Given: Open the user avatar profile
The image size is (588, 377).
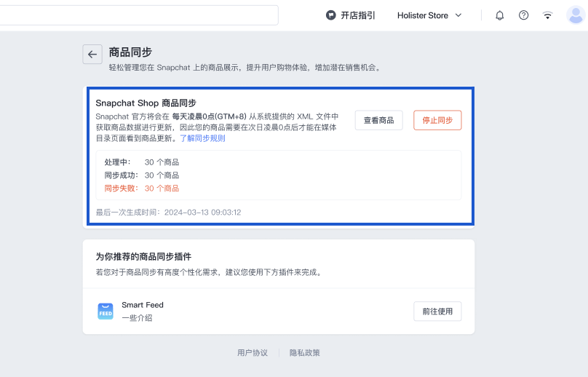Looking at the screenshot, I should point(576,15).
